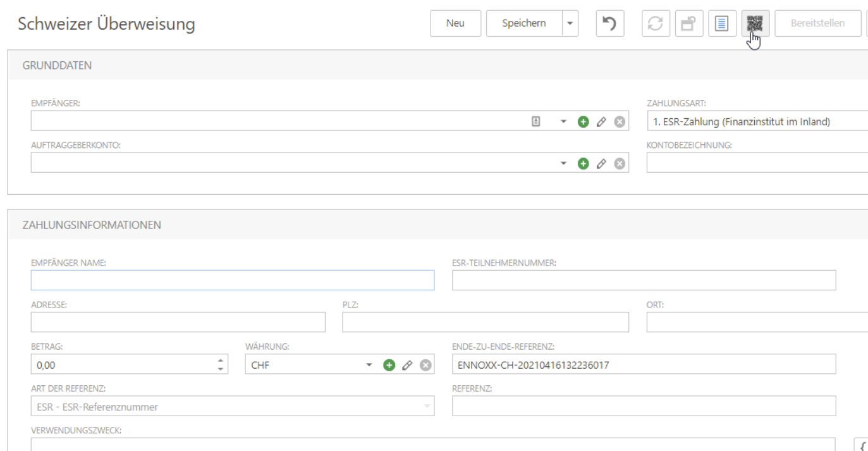Open the document list icon in toolbar
The image size is (868, 451).
tap(722, 24)
